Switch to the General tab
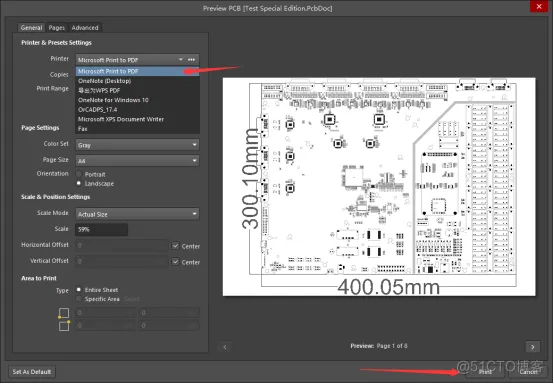Screen dimensions: 554x384 (x=31, y=28)
